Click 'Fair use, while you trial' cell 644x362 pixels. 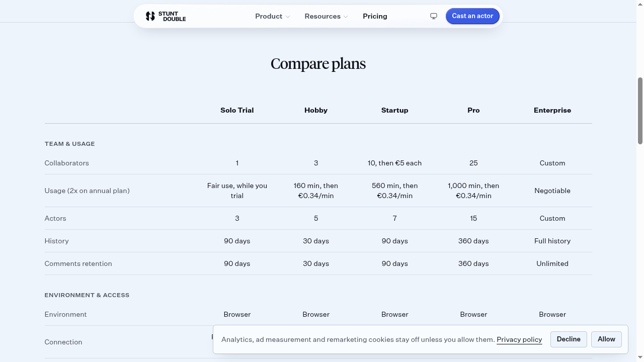237,191
